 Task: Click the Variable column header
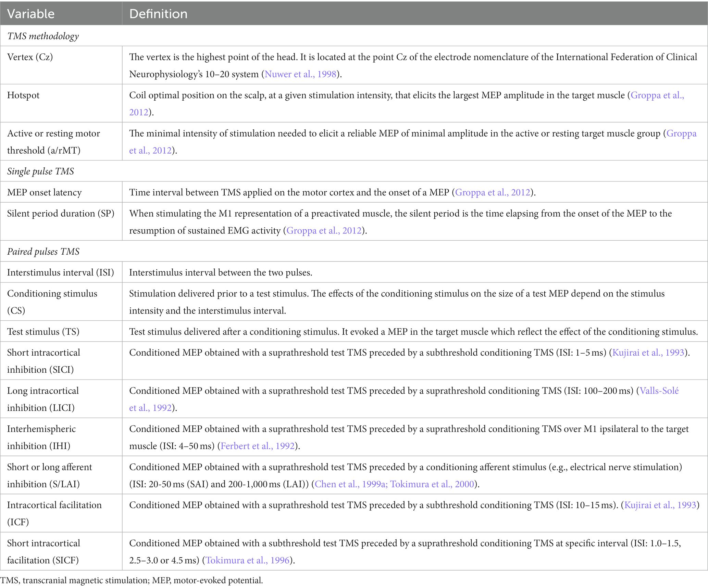(x=61, y=14)
